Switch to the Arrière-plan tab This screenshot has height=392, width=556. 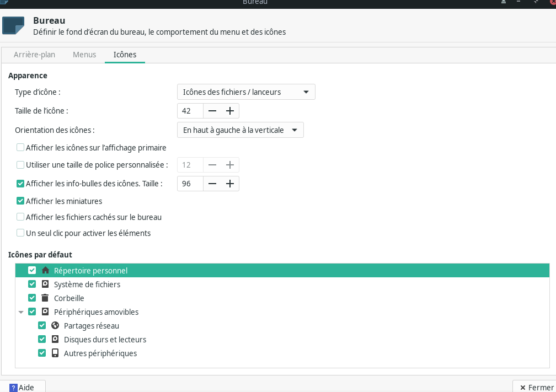34,55
